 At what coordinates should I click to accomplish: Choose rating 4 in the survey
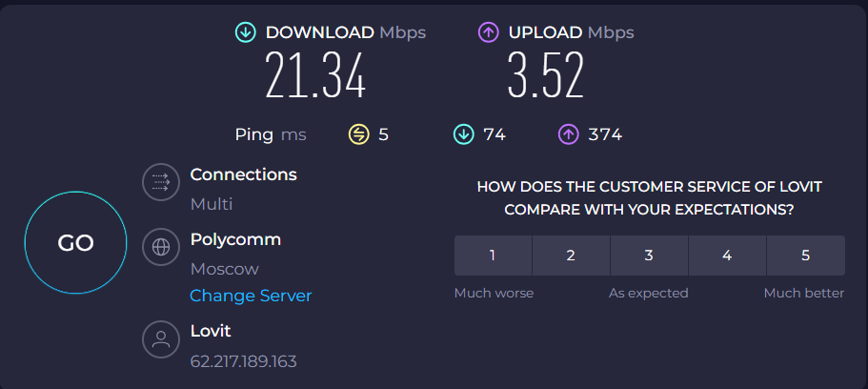727,256
